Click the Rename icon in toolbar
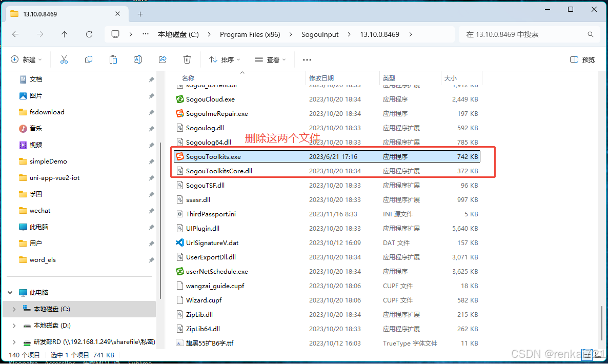Screen dimensions: 608x364 click(138, 59)
